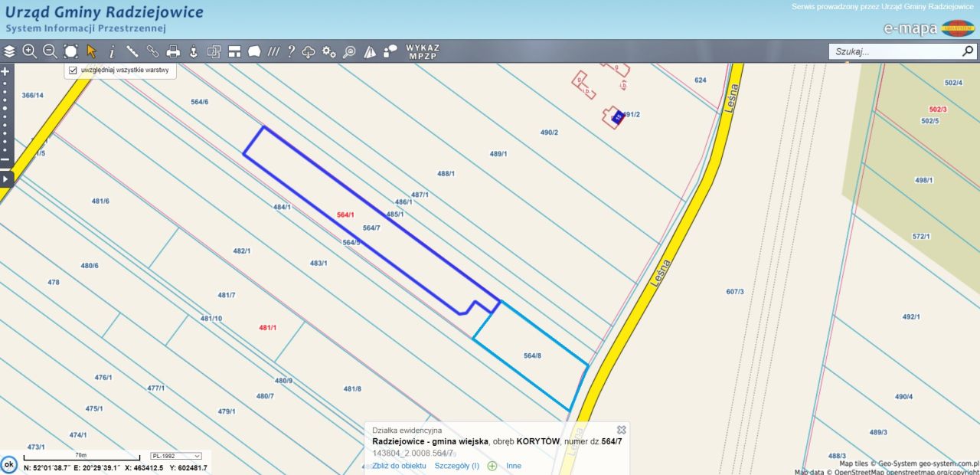Activate the object information tool
Image resolution: width=980 pixels, height=475 pixels.
point(112,51)
